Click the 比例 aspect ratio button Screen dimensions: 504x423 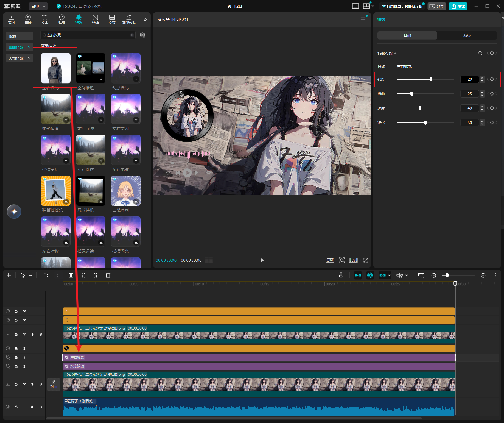coord(353,260)
